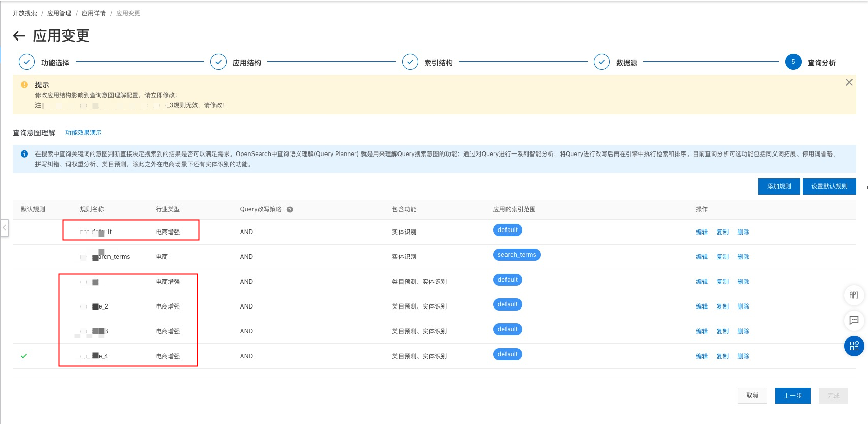Delete the rule ending in e_4
This screenshot has width=868, height=424.
pyautogui.click(x=743, y=356)
